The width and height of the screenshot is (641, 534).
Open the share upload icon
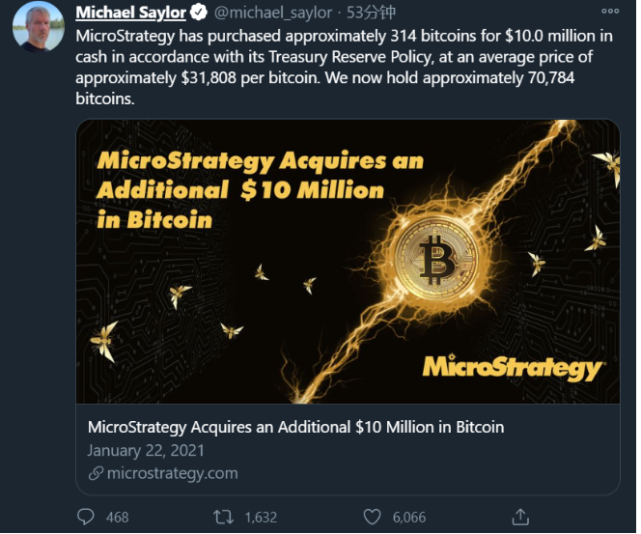(520, 517)
